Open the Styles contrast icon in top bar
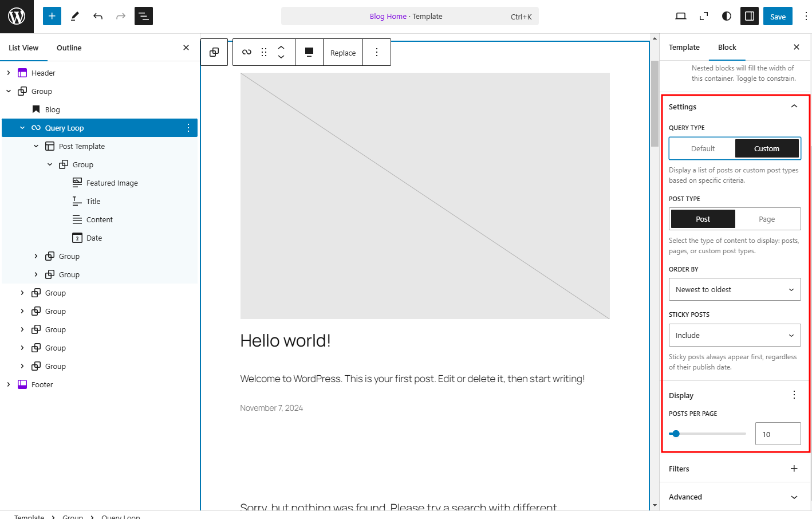 pyautogui.click(x=726, y=16)
